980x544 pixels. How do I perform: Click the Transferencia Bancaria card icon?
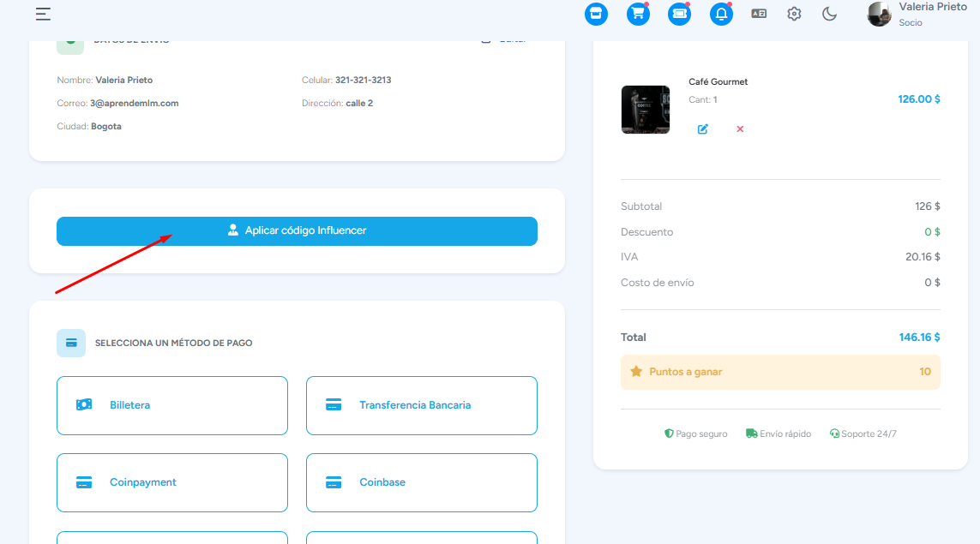click(x=334, y=404)
